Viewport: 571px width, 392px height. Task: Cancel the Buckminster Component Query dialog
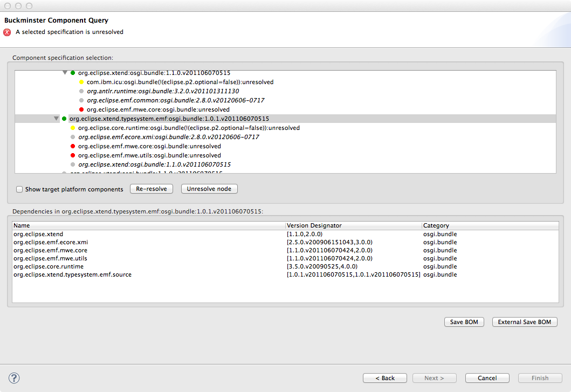point(487,378)
